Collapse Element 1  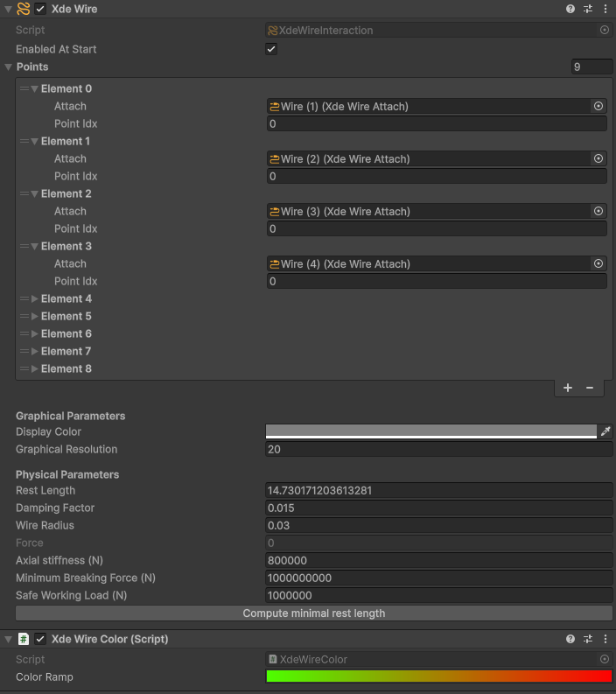point(34,141)
